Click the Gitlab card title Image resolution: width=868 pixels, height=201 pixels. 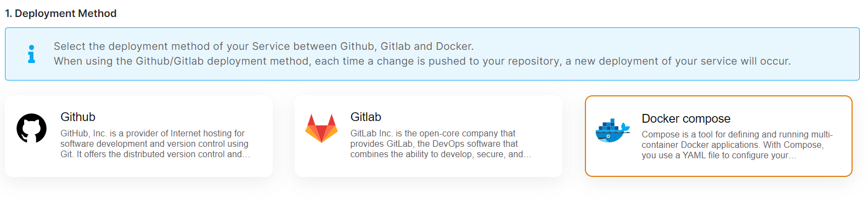(x=366, y=117)
